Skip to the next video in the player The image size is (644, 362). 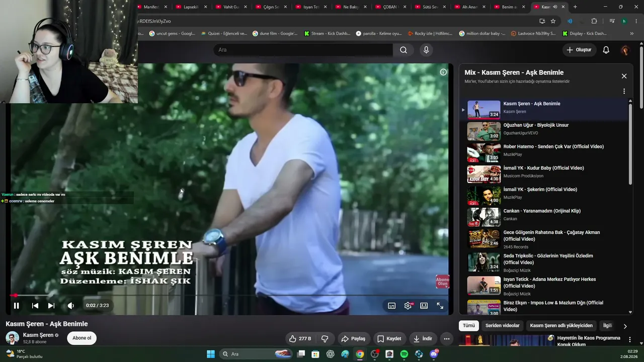pos(51,306)
